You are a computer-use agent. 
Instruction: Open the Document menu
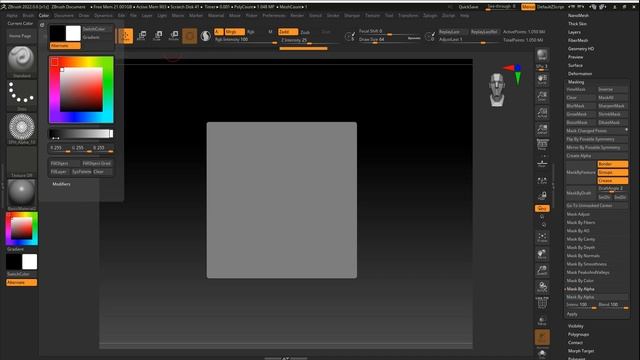coord(64,16)
